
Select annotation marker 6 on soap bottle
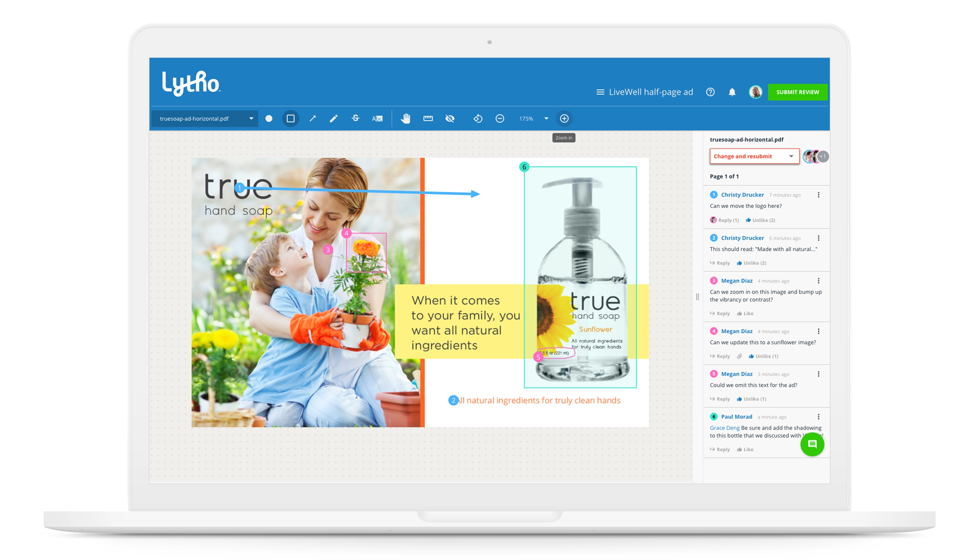tap(524, 167)
